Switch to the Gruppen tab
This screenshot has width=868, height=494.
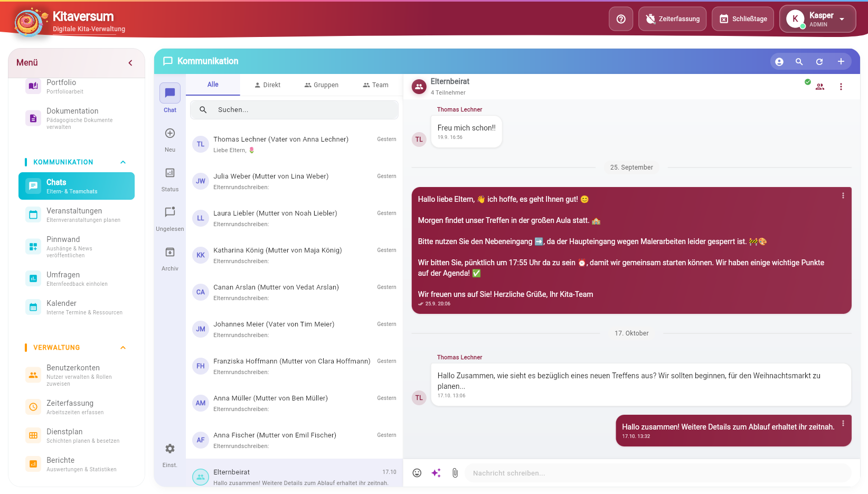(x=321, y=85)
